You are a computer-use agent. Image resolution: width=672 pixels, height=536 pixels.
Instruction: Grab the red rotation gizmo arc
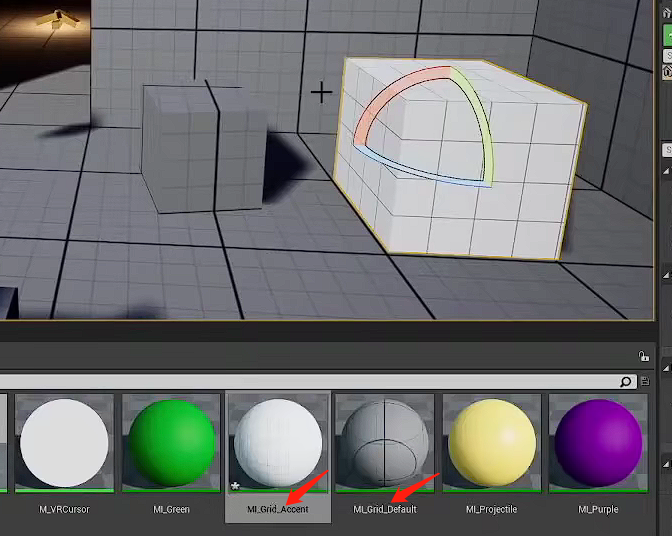391,95
